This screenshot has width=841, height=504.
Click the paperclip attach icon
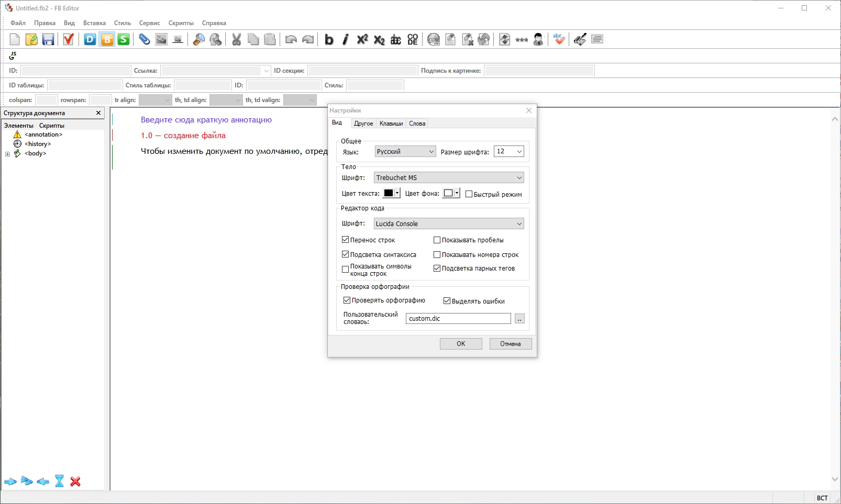click(144, 40)
